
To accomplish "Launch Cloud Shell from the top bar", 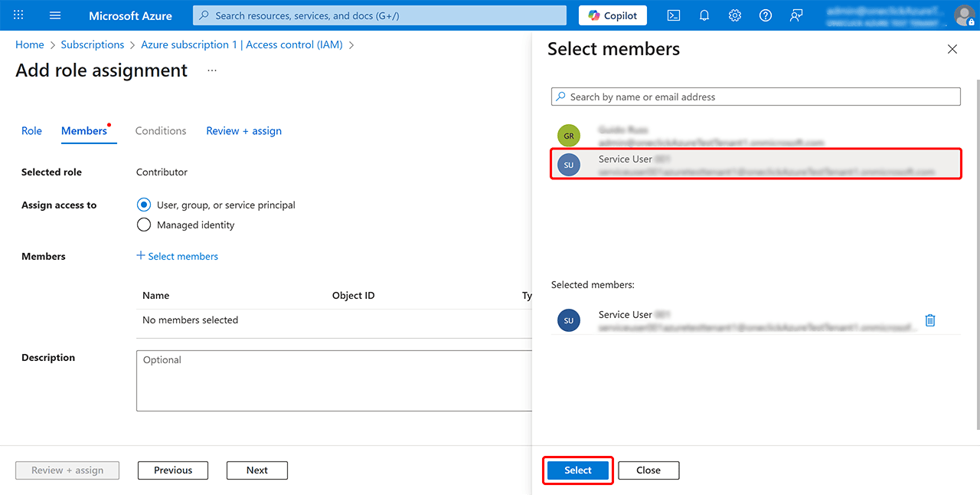I will pos(674,15).
